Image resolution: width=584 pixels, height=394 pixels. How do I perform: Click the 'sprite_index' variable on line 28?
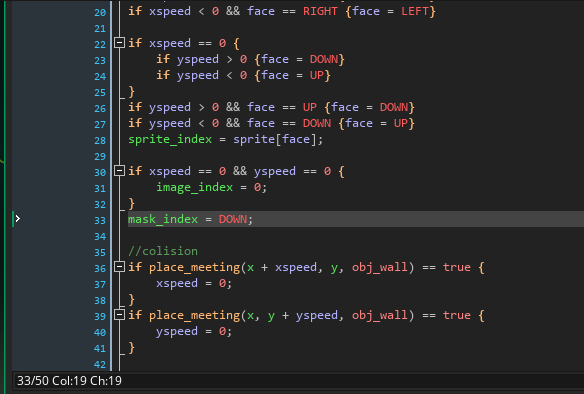[170, 140]
